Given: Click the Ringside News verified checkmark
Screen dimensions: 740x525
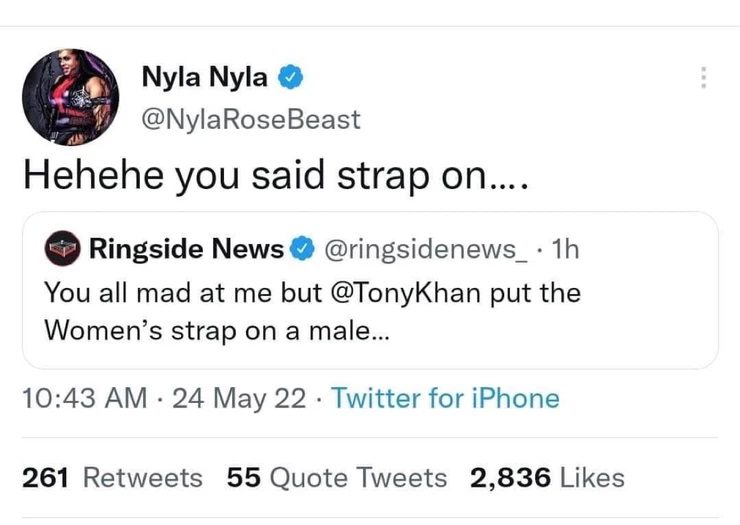Looking at the screenshot, I should (302, 249).
